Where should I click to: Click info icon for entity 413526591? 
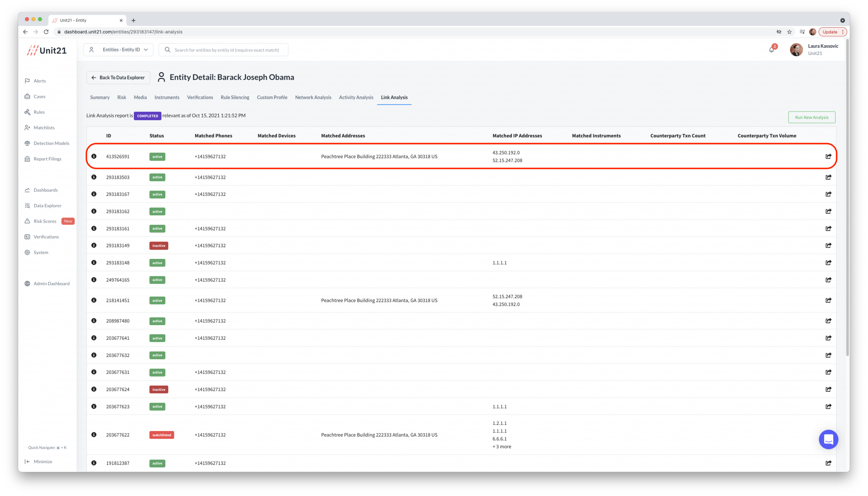point(94,156)
